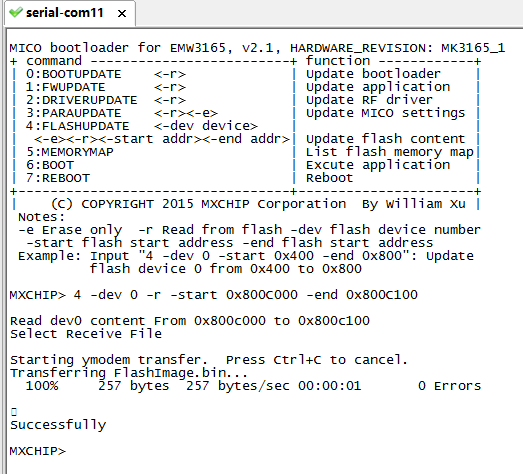Click the 1:FWUPDATE command text
The height and width of the screenshot is (474, 523).
point(65,87)
